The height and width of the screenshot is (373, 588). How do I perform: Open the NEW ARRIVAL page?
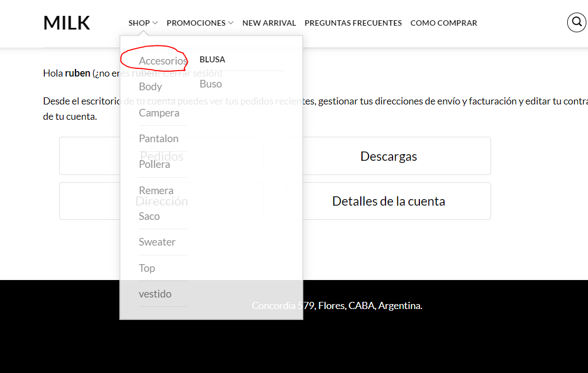pyautogui.click(x=269, y=23)
